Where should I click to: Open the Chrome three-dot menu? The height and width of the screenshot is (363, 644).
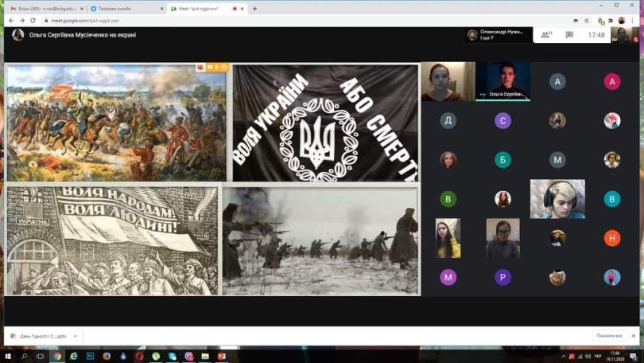pos(633,21)
